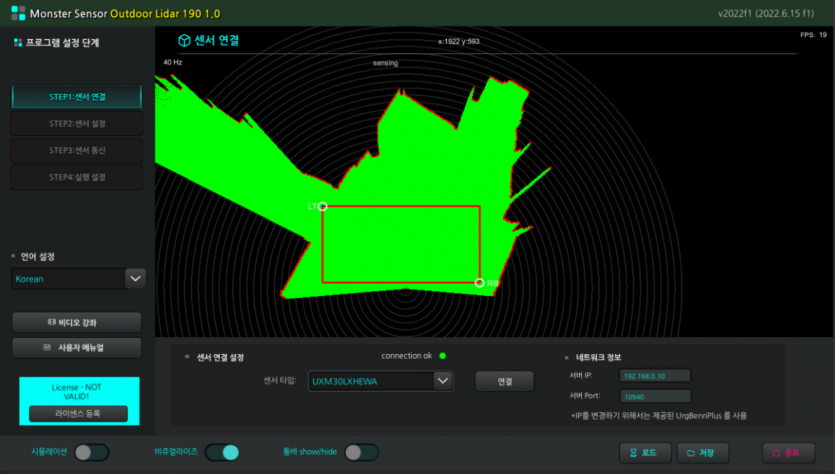Go to STEP2:센서 설정 step
This screenshot has width=835, height=474.
point(77,124)
